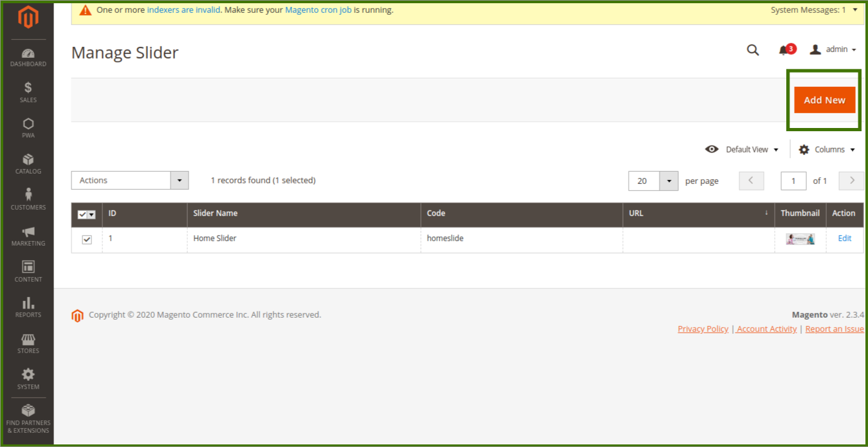Click the page number input field

pos(793,181)
